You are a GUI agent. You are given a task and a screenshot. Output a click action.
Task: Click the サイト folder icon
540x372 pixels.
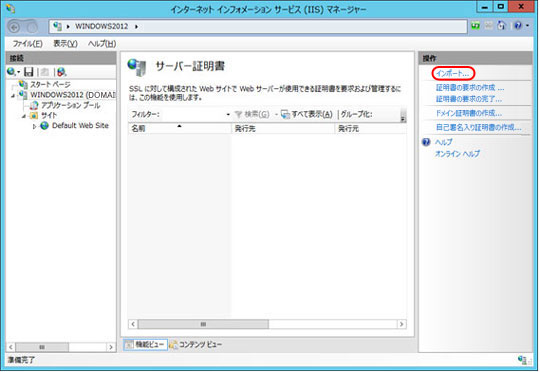[34, 115]
